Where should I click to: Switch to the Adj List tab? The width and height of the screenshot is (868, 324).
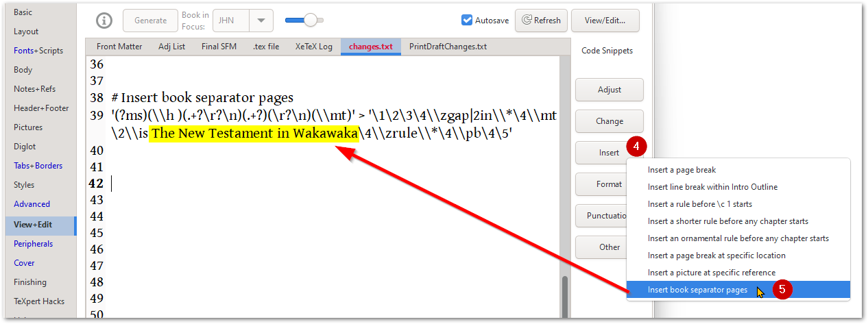pos(171,47)
